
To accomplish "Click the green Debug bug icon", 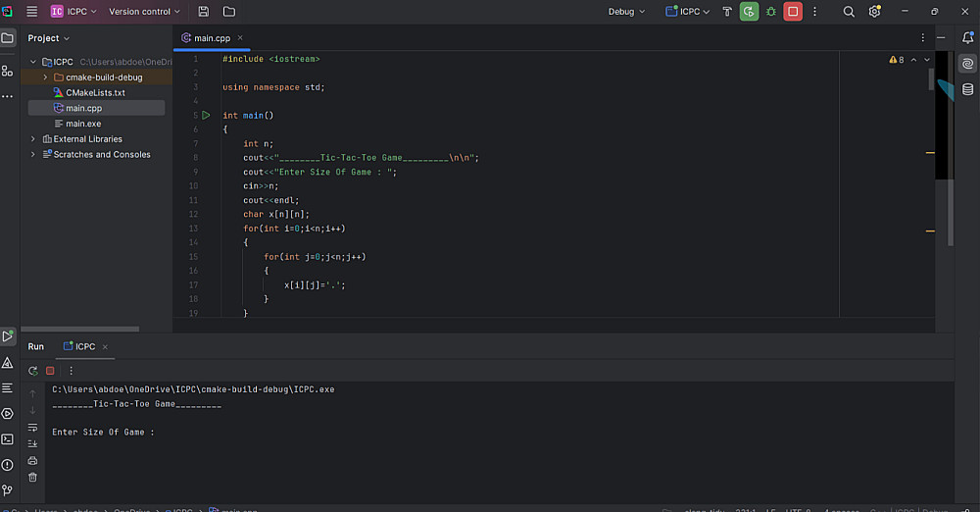I will tap(771, 12).
